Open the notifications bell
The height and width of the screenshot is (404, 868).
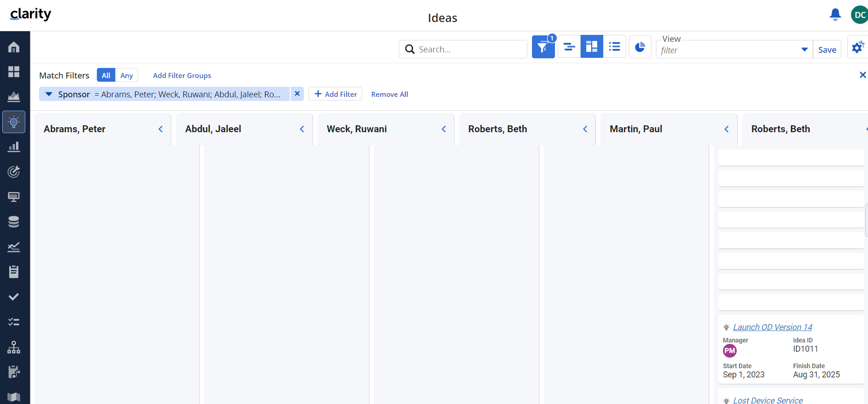(x=835, y=15)
